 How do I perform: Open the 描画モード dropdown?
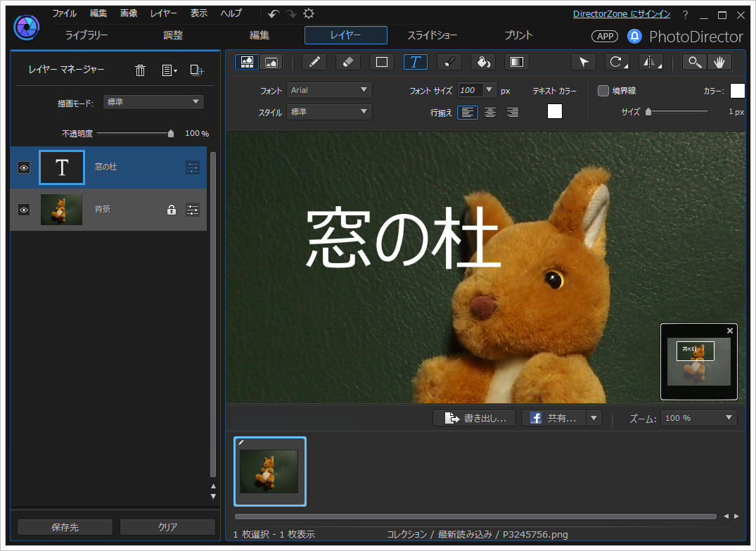coord(153,102)
